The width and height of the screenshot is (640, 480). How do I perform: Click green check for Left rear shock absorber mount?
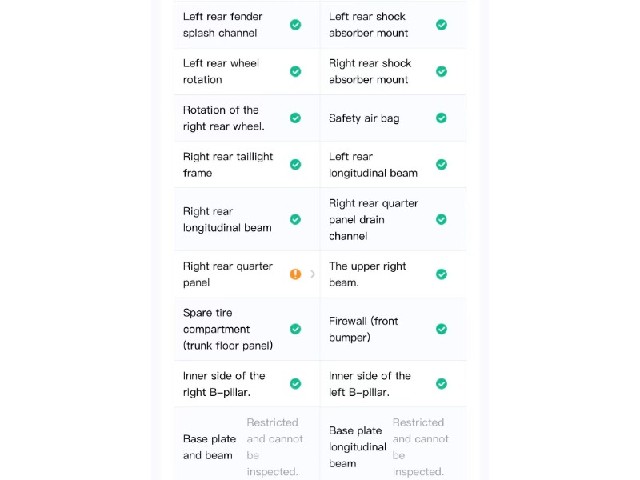(x=441, y=24)
